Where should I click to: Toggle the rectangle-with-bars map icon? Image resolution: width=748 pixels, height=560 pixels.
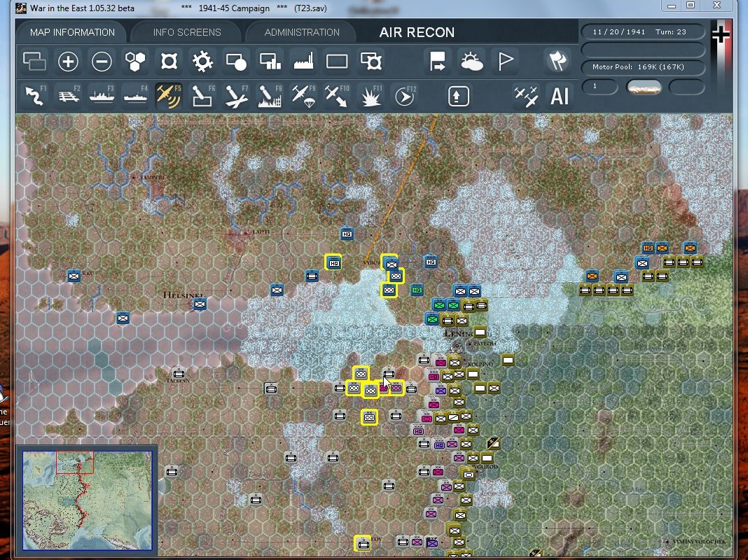[270, 62]
